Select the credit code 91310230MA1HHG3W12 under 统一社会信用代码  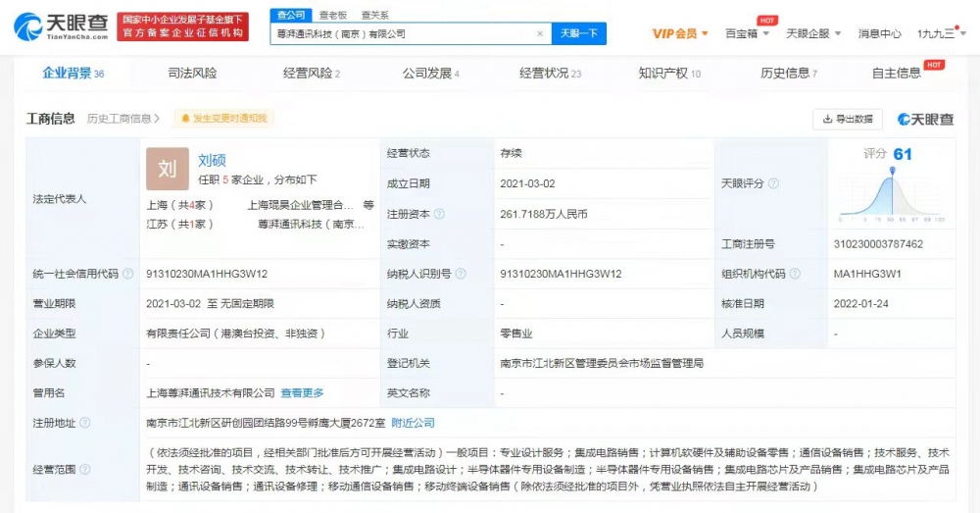point(207,274)
